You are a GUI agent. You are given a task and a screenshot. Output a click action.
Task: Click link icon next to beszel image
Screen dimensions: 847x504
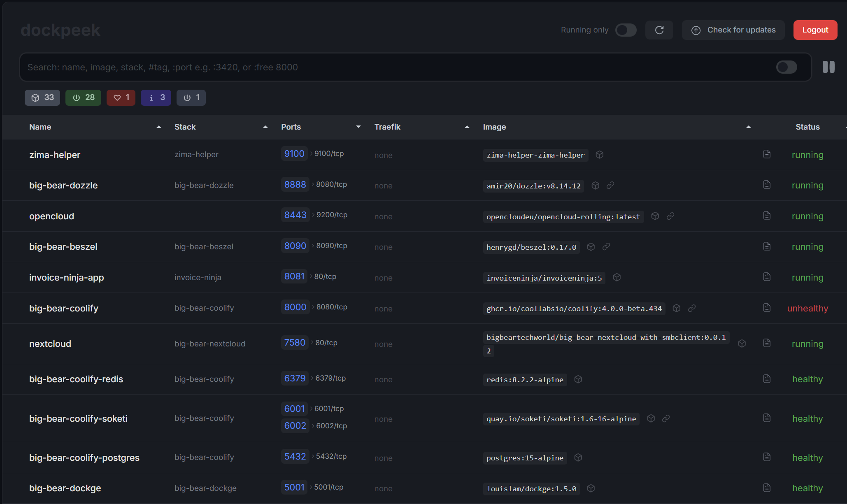(x=606, y=247)
